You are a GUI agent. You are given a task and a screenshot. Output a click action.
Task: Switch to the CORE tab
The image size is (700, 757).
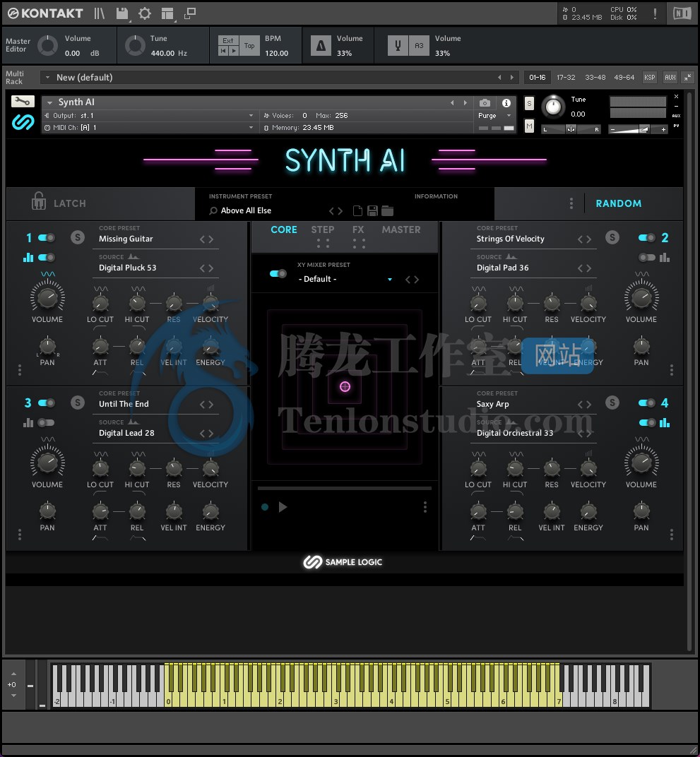pyautogui.click(x=284, y=230)
